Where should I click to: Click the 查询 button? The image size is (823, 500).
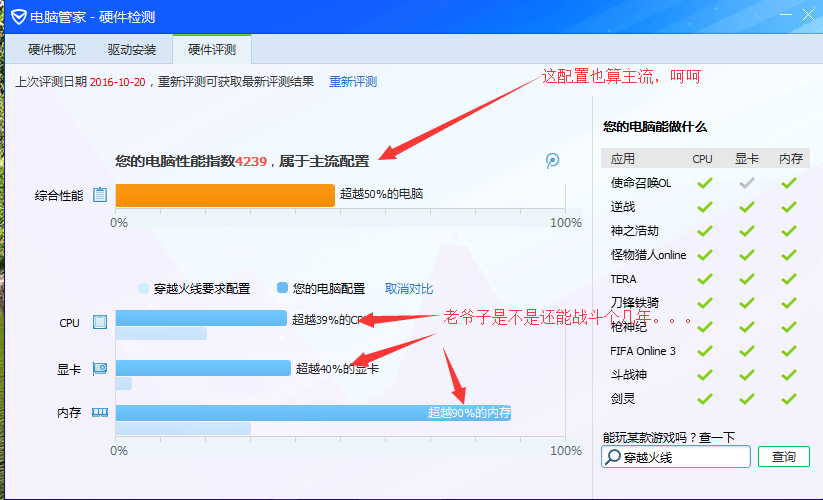pos(784,456)
